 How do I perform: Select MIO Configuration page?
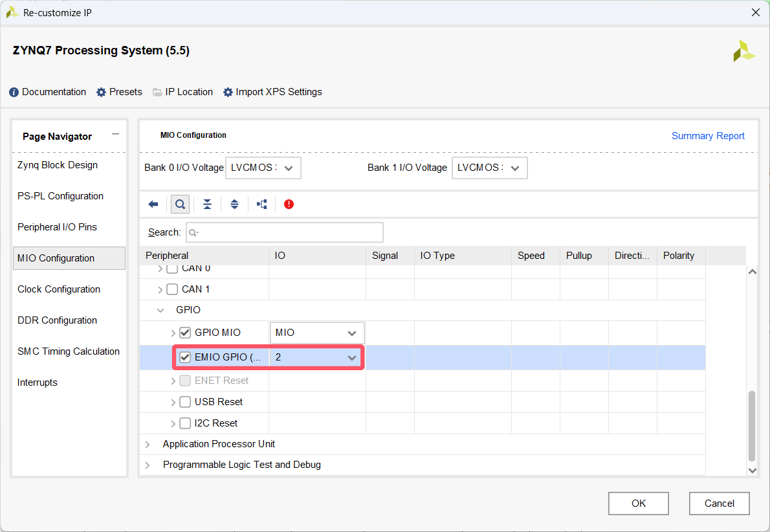point(69,258)
